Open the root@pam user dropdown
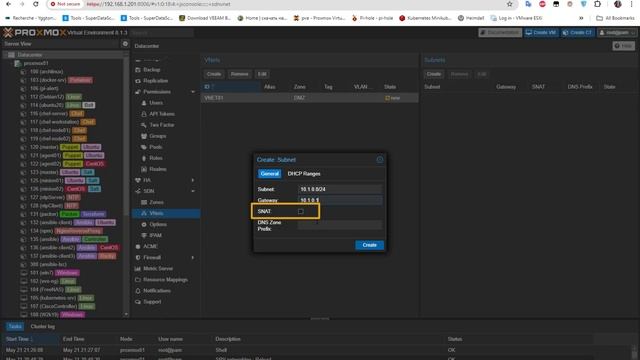The width and height of the screenshot is (640, 360). (x=617, y=33)
